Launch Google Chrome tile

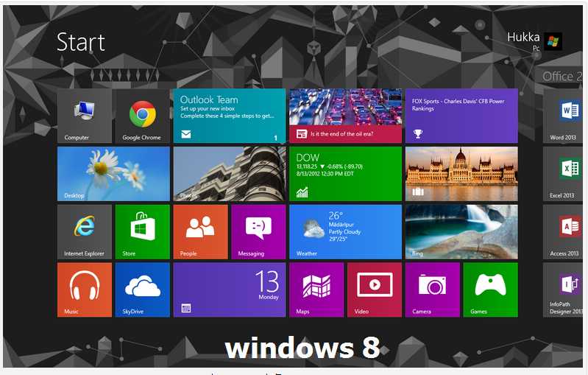tap(143, 116)
